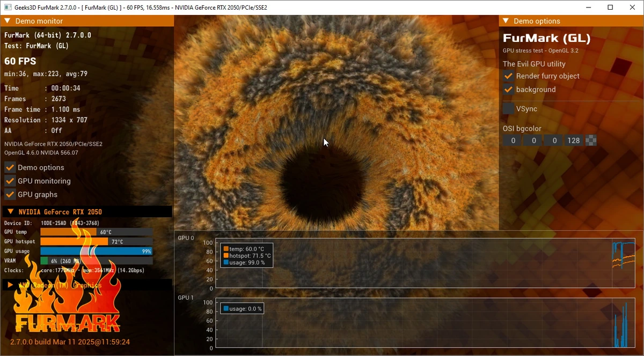The height and width of the screenshot is (356, 644).
Task: Click the temp legend entry in GPU 0 graph
Action: pos(243,249)
